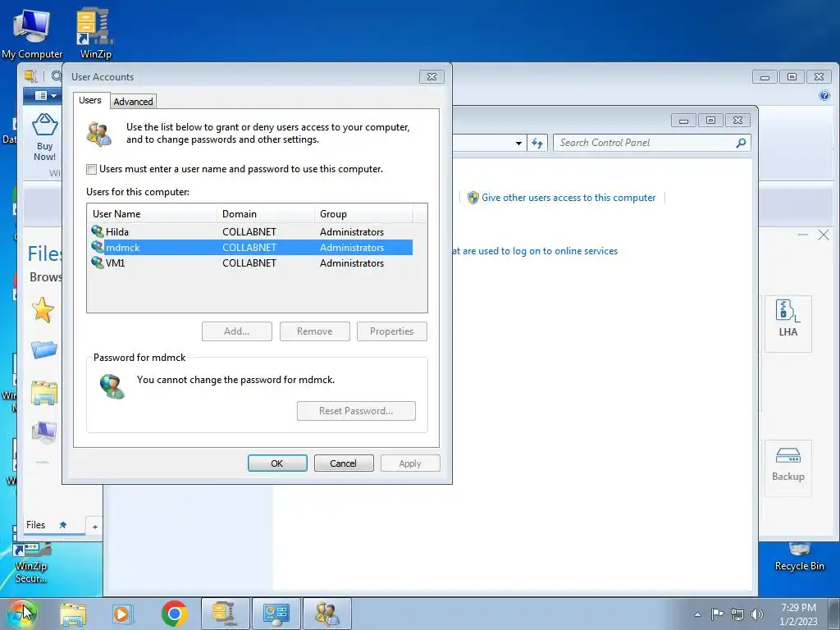Click the log on to online services link
The height and width of the screenshot is (630, 840).
point(535,251)
